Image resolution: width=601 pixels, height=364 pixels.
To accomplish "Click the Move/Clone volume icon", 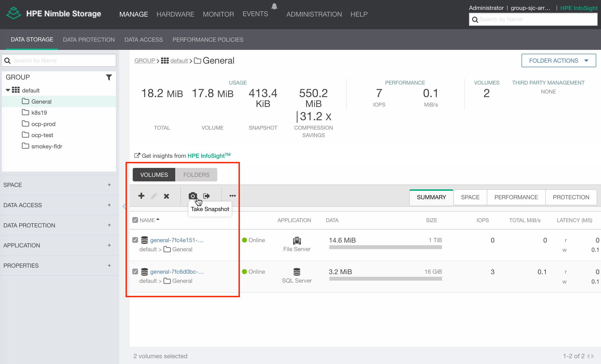I will click(206, 196).
